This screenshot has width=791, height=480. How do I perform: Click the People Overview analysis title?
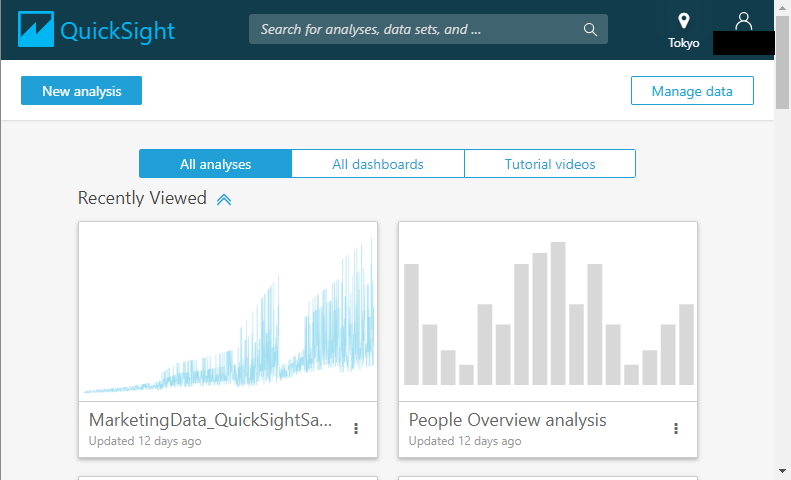click(x=507, y=419)
